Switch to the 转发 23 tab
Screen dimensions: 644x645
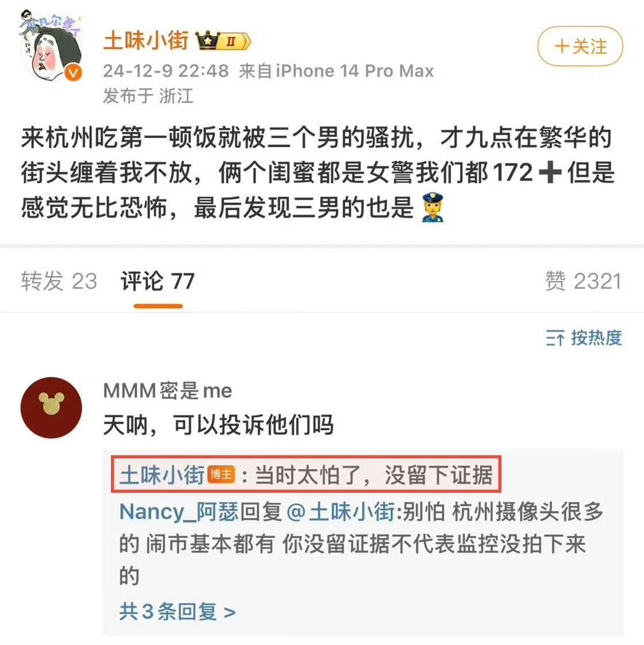[x=59, y=281]
